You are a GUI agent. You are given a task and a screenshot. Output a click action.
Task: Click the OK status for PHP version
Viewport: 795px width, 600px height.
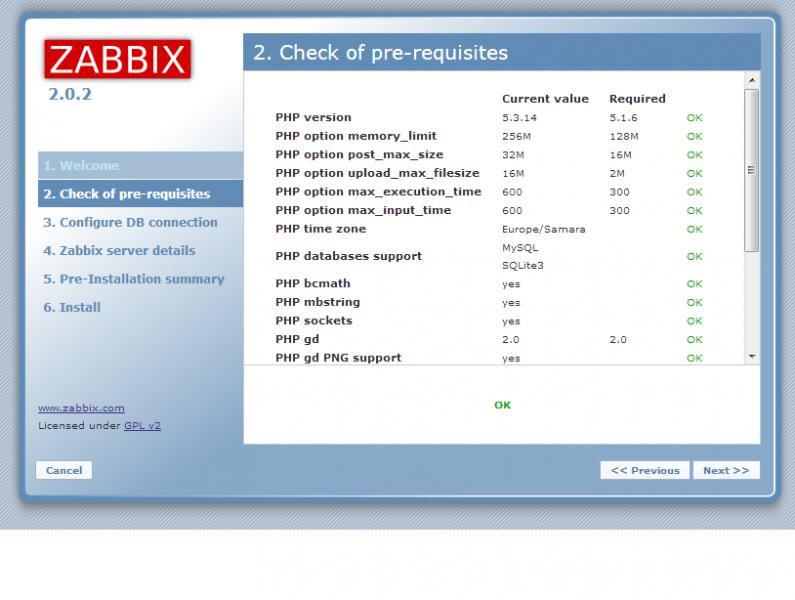(x=694, y=118)
